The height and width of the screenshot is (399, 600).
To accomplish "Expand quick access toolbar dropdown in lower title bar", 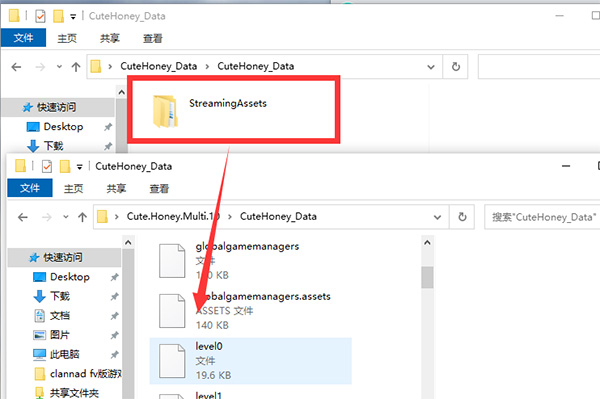I will tap(80, 167).
